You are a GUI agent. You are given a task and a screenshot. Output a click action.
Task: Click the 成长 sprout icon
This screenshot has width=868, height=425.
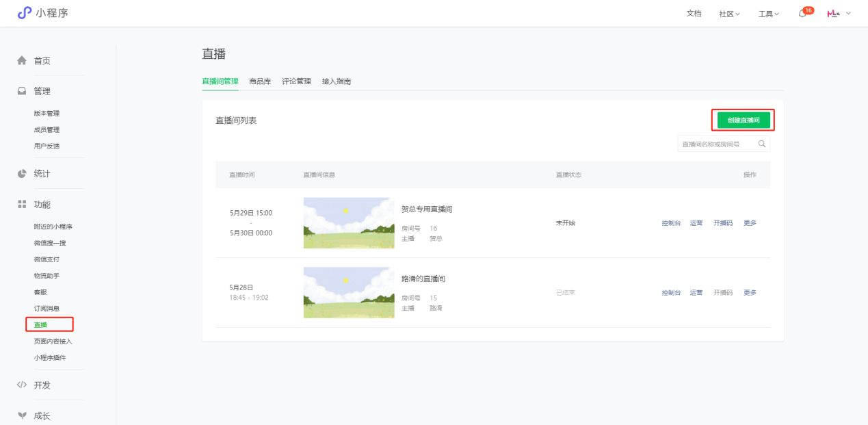coord(22,415)
